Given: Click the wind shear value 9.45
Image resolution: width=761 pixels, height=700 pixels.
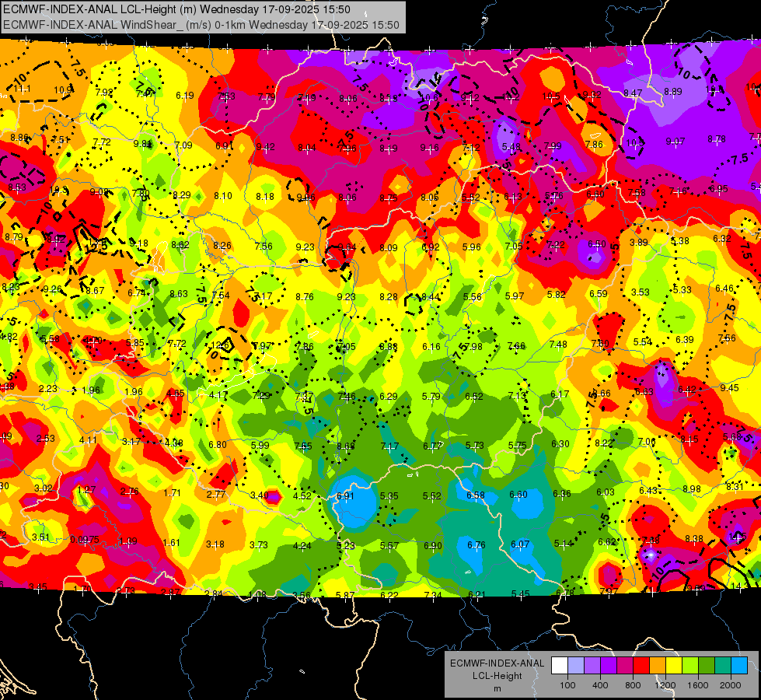Looking at the screenshot, I should point(729,387).
